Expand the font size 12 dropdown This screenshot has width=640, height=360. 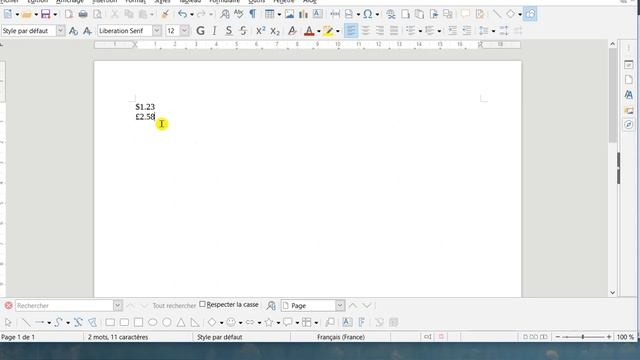pos(184,31)
